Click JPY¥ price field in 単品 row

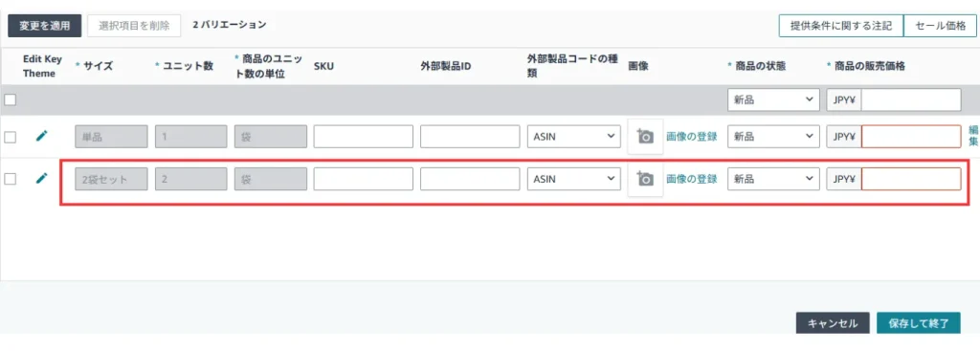coord(911,137)
